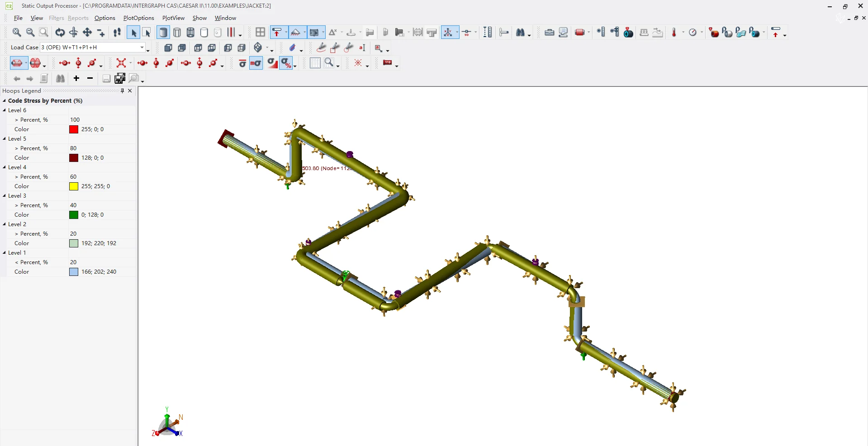The image size is (868, 446).
Task: Collapse the Level 5 legend node
Action: (x=5, y=139)
